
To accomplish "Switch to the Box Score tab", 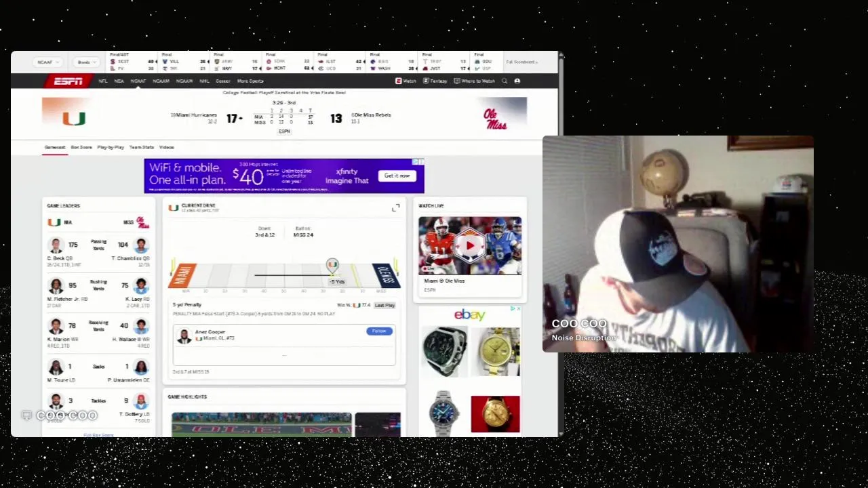I will pos(81,147).
